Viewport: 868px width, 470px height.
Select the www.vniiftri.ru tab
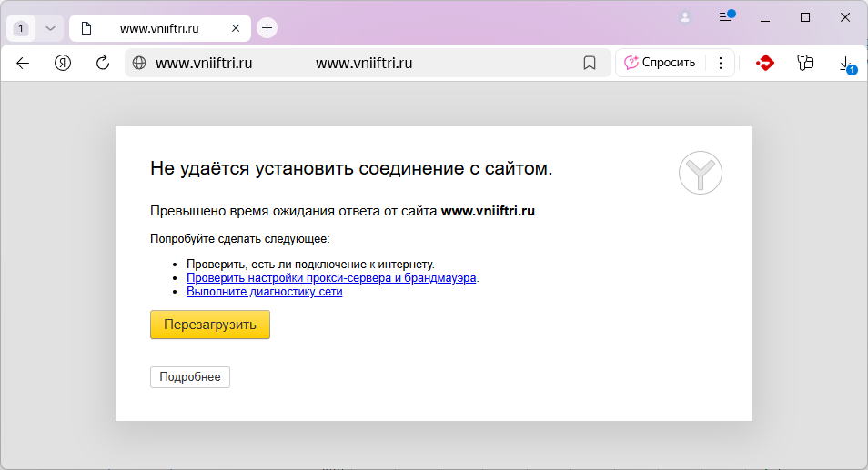click(x=159, y=28)
